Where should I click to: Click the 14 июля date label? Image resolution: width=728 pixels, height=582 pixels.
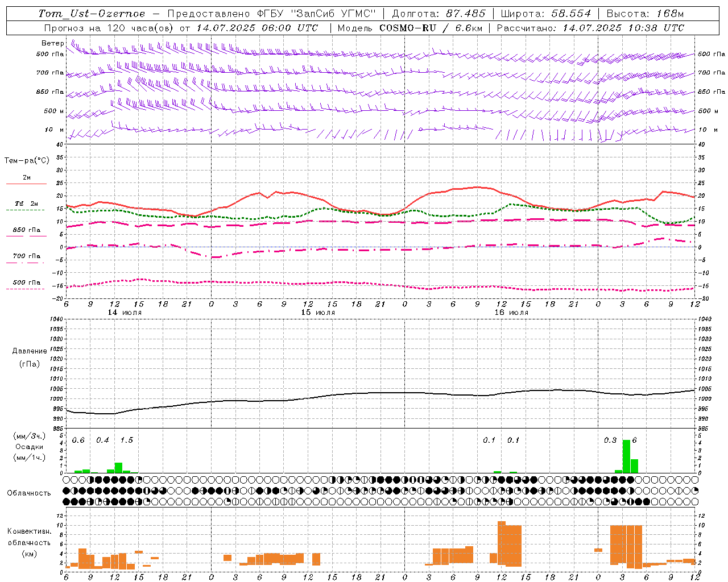point(125,313)
